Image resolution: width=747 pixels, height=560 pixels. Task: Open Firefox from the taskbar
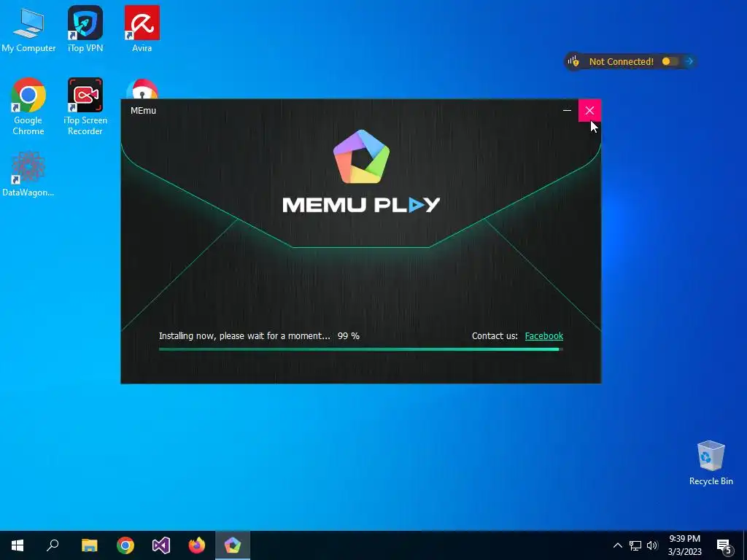[197, 545]
